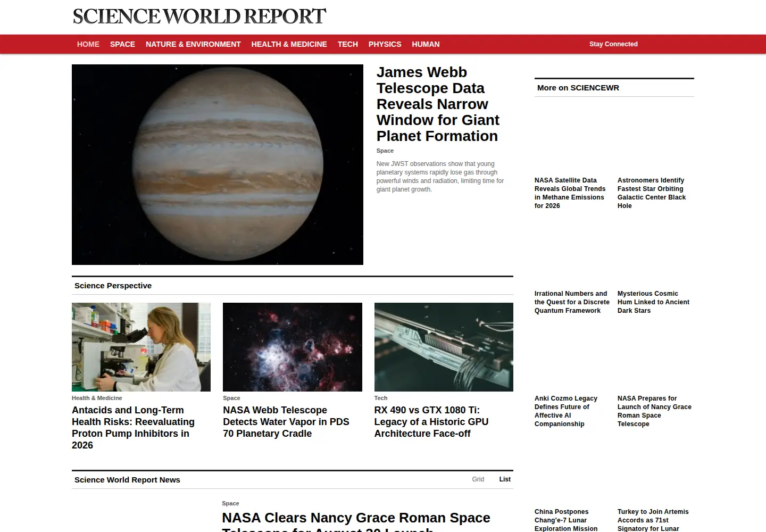Click the Tech tag above RX 490 headline
Viewport: 766px width, 532px height.
coord(381,398)
